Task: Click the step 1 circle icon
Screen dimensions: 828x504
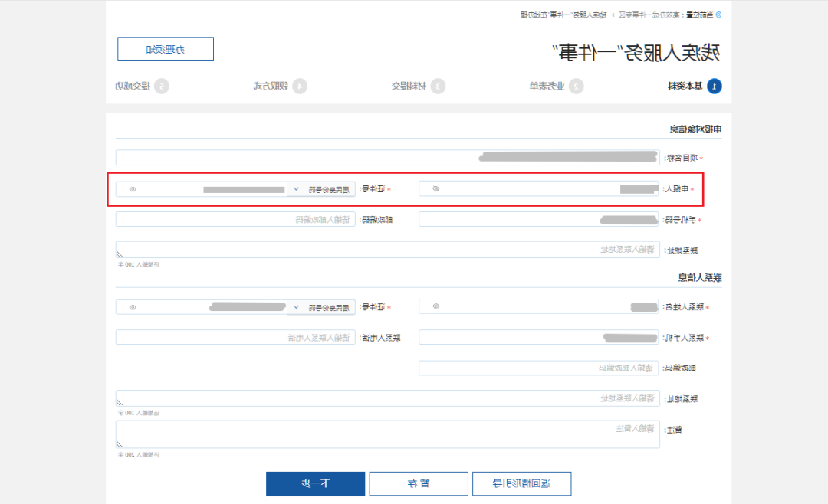Action: click(x=715, y=86)
